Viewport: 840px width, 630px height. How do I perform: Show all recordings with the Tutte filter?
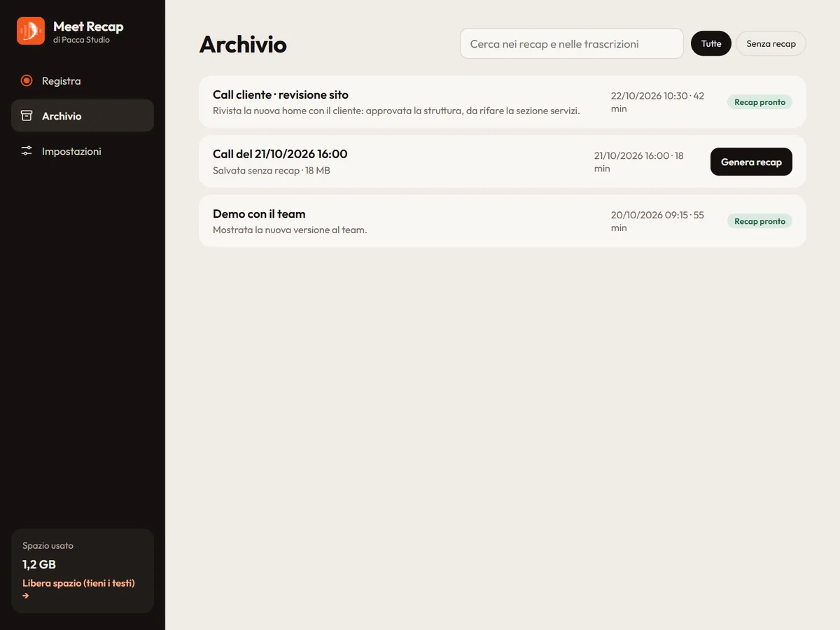[x=711, y=43]
